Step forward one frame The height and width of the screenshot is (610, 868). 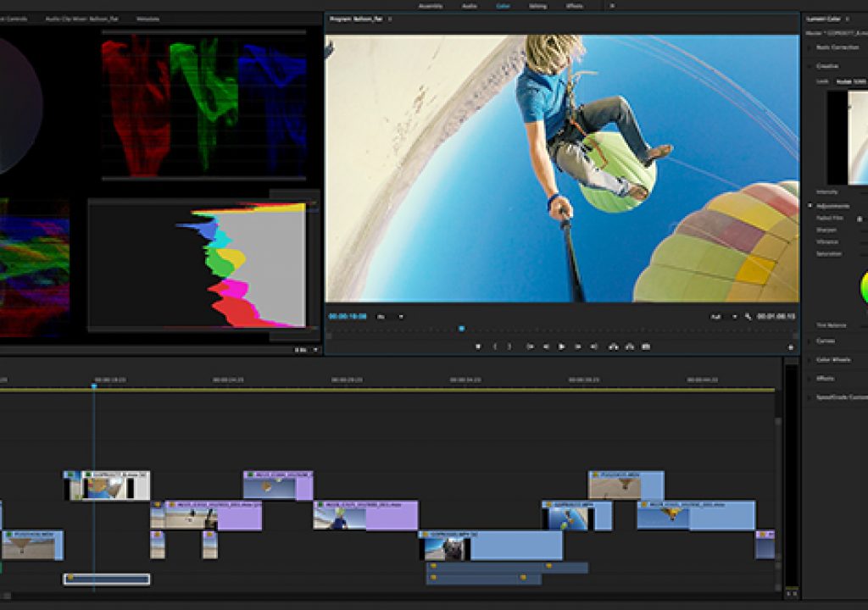point(577,347)
